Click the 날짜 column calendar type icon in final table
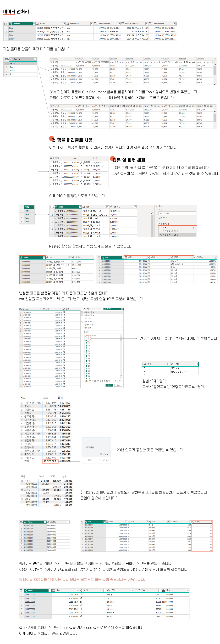Screen dimensions: 220x644 point(54,590)
